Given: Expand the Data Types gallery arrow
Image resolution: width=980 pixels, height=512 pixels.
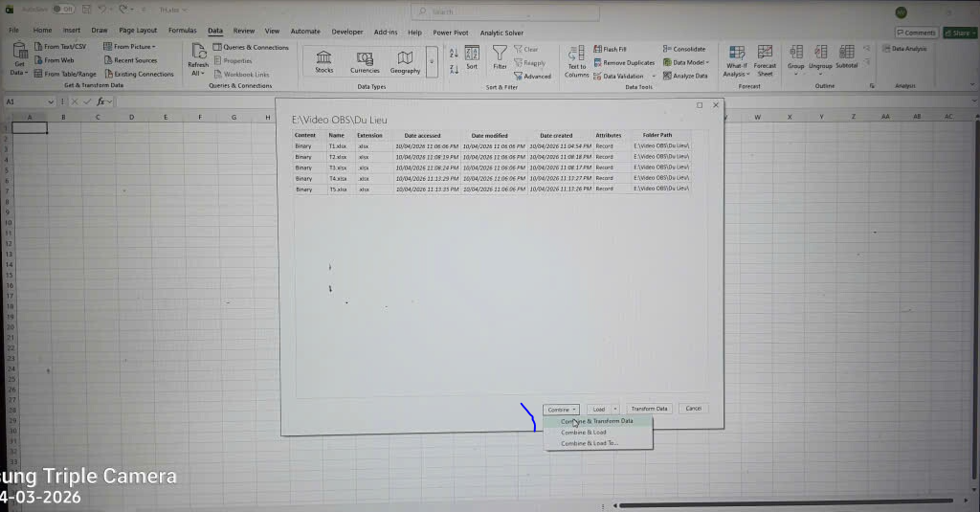Looking at the screenshot, I should [432, 61].
